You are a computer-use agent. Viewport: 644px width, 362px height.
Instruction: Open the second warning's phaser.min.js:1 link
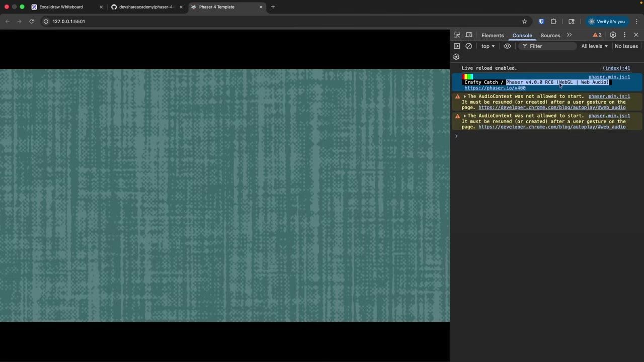tap(609, 116)
